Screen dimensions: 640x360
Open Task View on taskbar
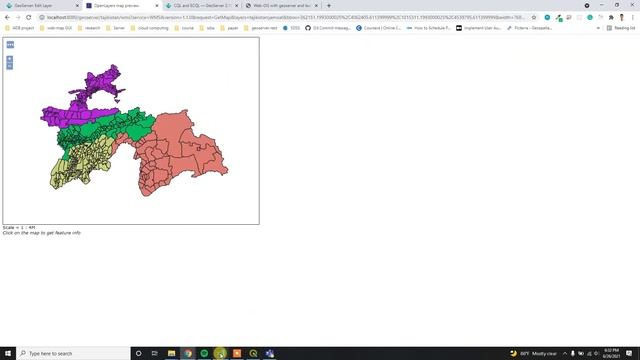[x=155, y=353]
